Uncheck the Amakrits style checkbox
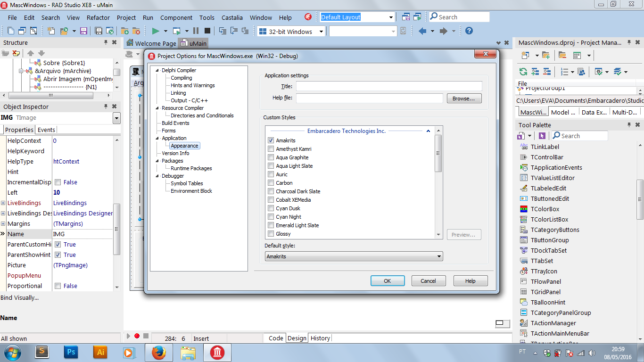The width and height of the screenshot is (644, 362). 271,140
